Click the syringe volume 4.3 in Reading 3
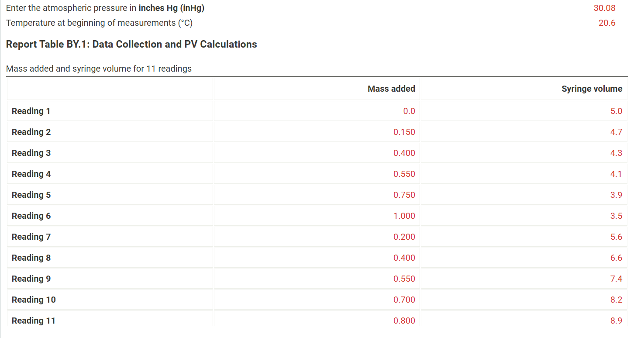Viewport: 644px width, 338px height. [x=617, y=153]
